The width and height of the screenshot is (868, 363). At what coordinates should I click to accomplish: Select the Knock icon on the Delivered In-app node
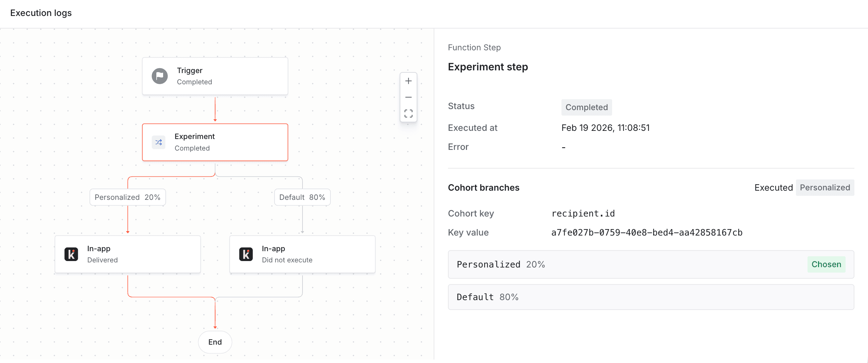tap(71, 254)
